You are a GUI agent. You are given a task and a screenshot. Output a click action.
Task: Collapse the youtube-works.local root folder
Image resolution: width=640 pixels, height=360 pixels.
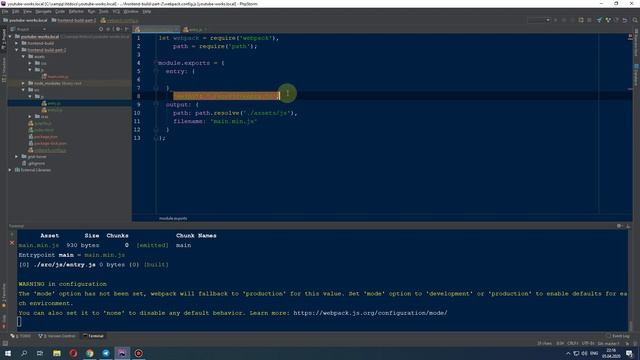11,37
